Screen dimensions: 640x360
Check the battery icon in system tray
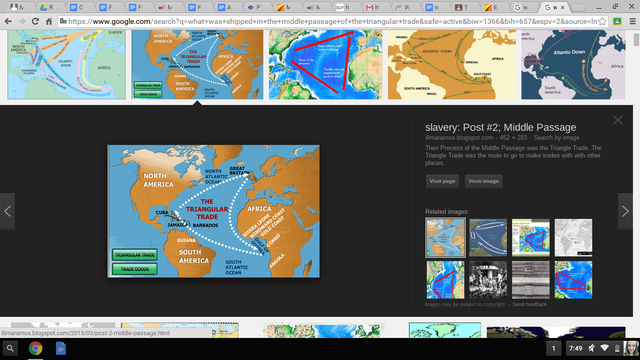coord(617,348)
